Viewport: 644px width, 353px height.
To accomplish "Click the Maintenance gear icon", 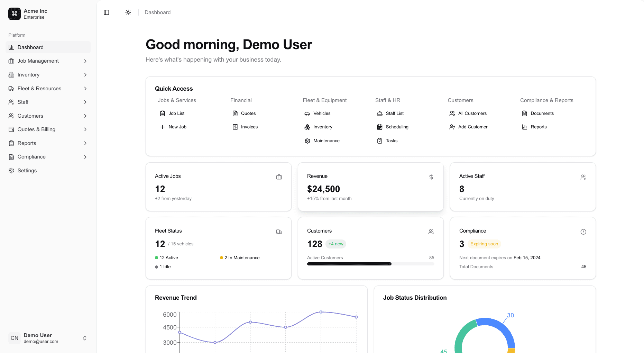I will 307,141.
